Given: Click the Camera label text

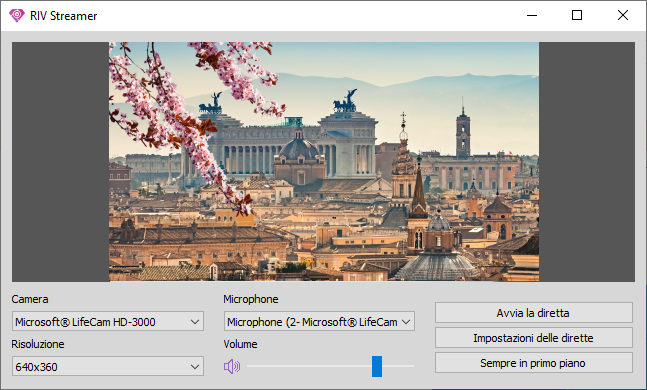Looking at the screenshot, I should 30,299.
